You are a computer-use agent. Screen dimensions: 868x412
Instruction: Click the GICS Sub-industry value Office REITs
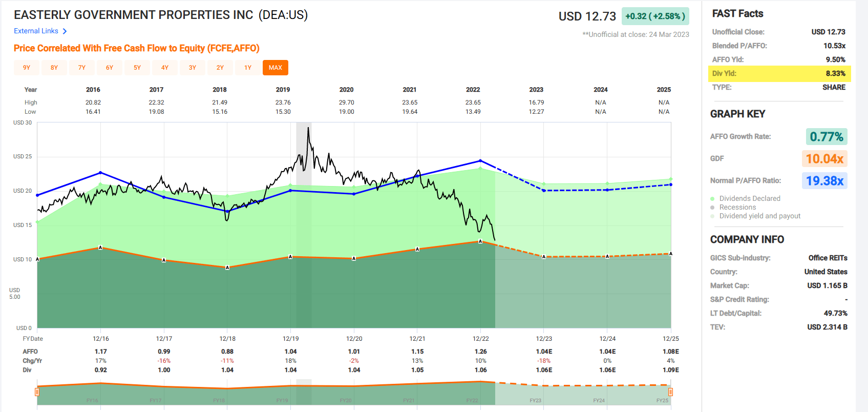828,258
